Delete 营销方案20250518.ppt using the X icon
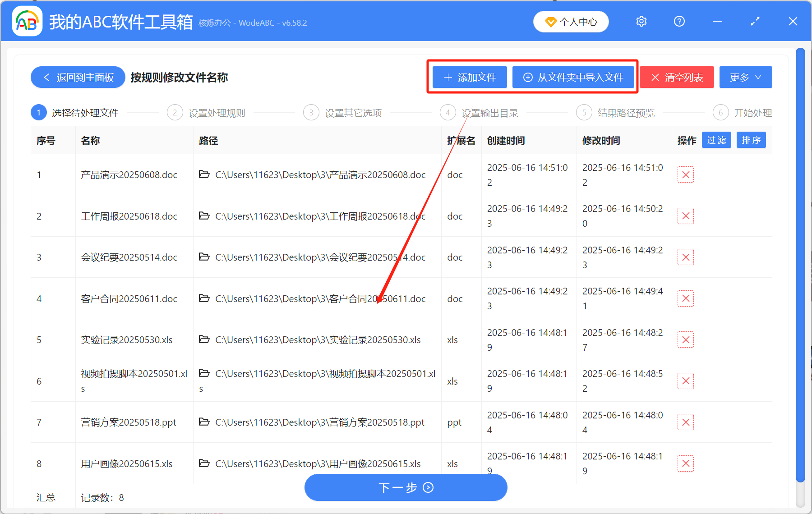Viewport: 812px width, 514px height. coord(685,422)
